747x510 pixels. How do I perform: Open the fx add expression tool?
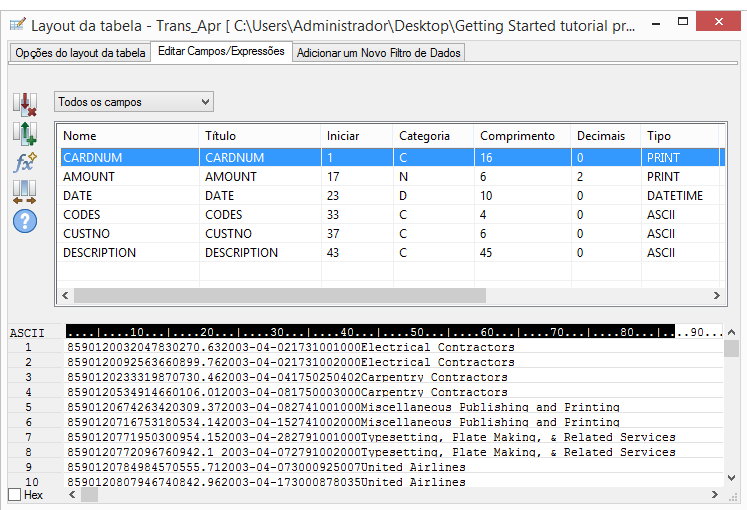click(x=24, y=162)
